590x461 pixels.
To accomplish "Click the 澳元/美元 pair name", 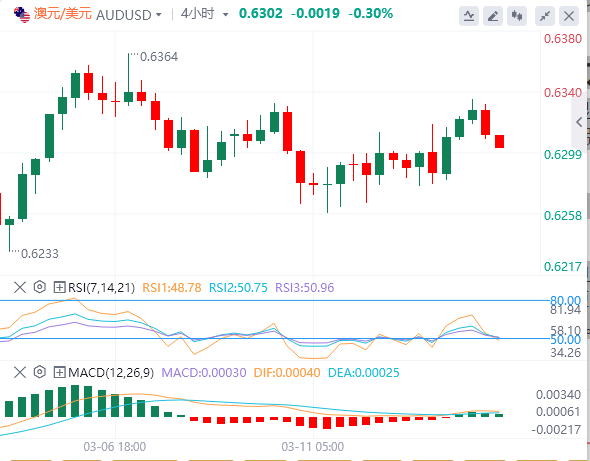I will (63, 14).
